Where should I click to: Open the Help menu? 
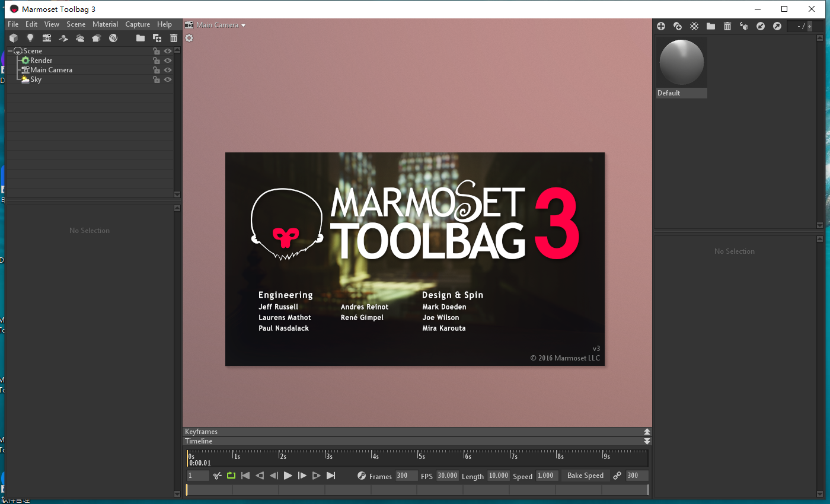(x=164, y=24)
